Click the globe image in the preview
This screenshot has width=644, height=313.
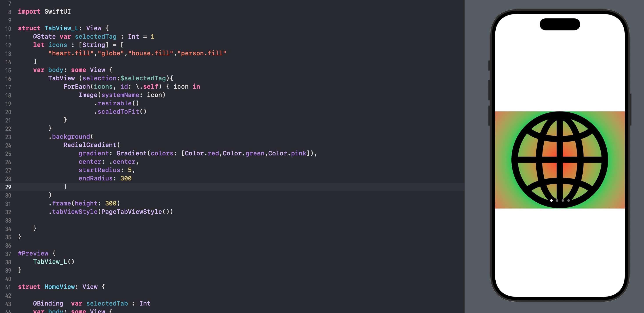coord(560,160)
